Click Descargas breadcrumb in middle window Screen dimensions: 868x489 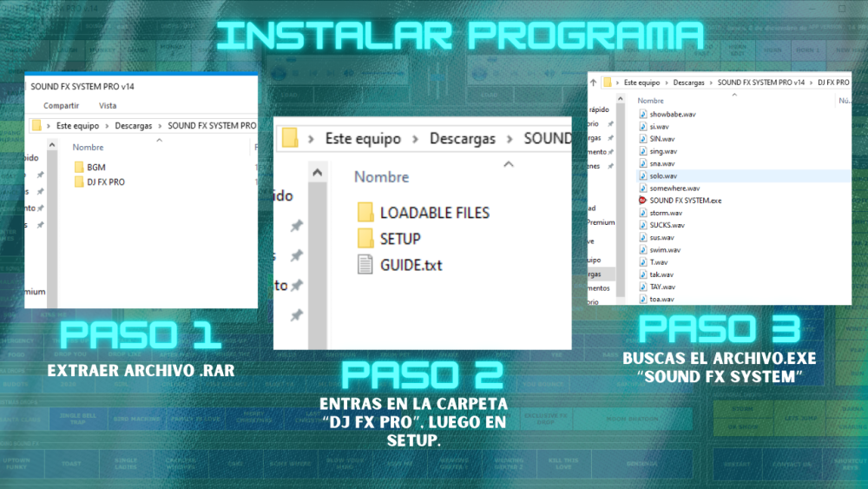[x=462, y=139]
